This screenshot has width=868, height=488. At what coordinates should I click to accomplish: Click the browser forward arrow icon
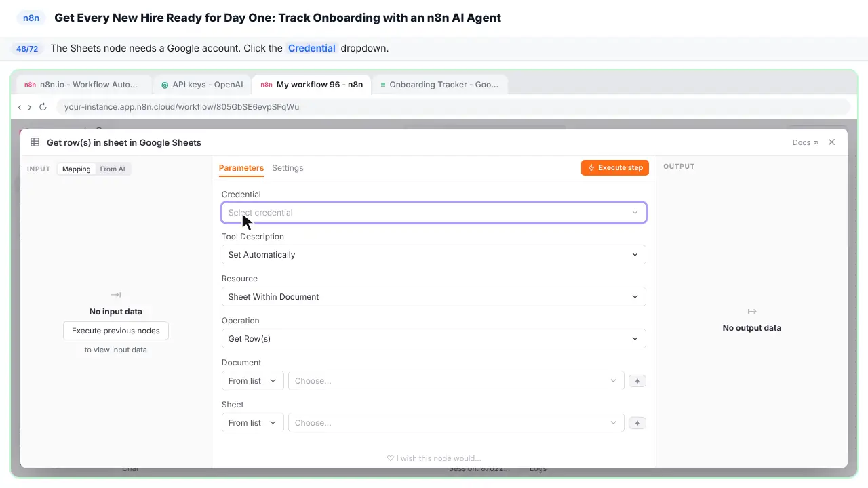pos(30,107)
